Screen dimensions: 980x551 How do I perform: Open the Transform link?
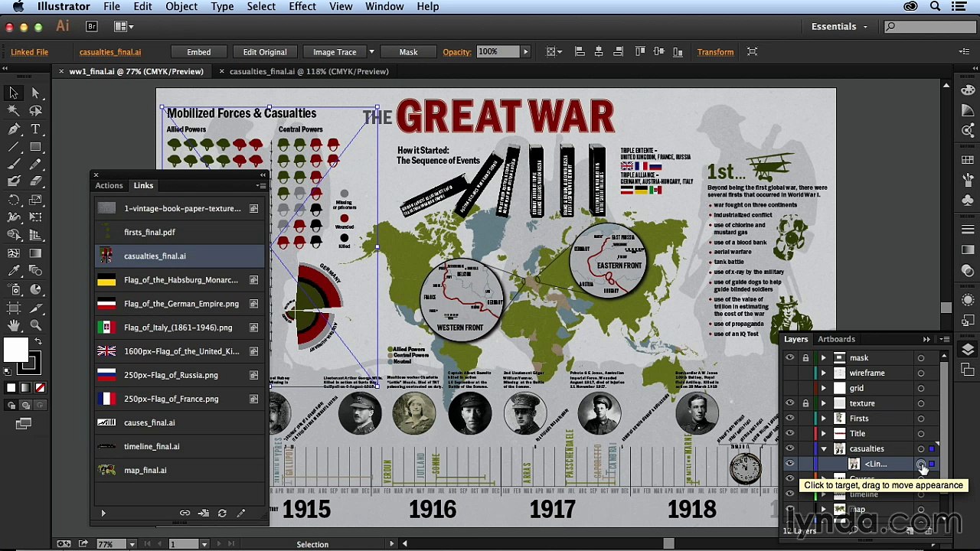715,52
